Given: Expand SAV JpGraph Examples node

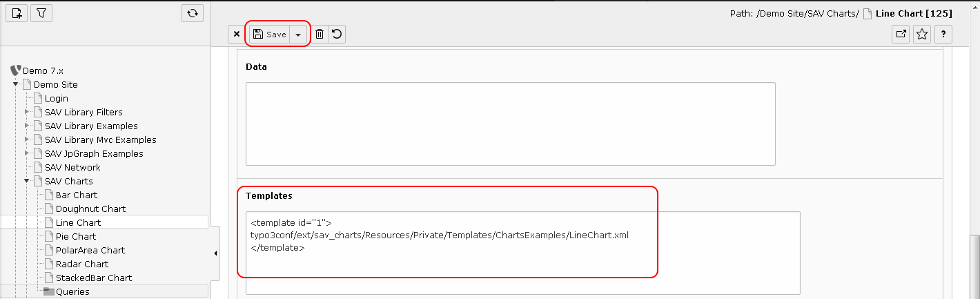Looking at the screenshot, I should [28, 153].
